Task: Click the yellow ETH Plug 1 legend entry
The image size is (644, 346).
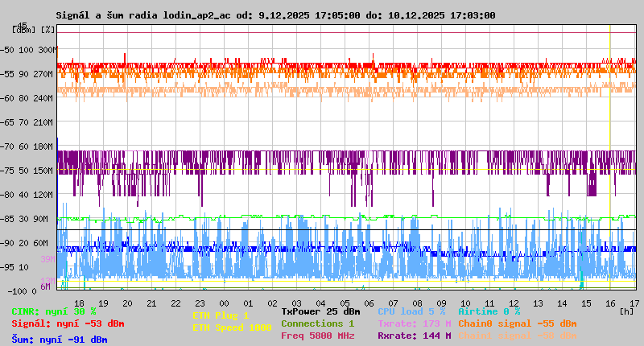Action: coord(221,316)
